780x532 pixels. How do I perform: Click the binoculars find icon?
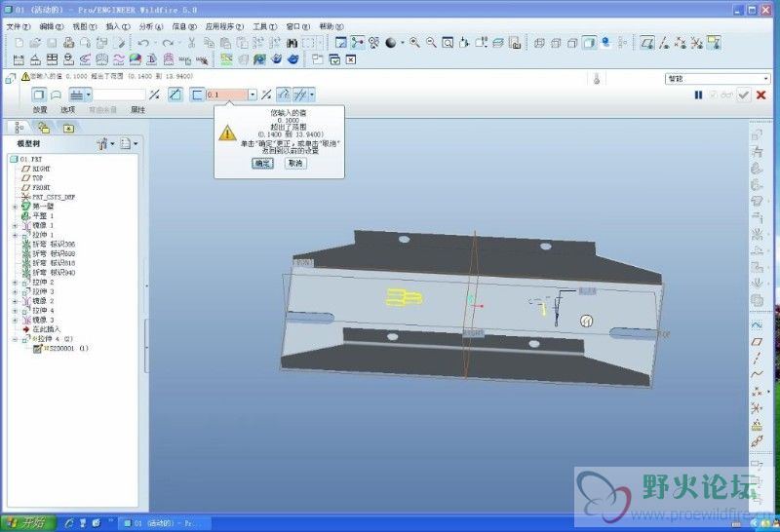click(x=292, y=43)
